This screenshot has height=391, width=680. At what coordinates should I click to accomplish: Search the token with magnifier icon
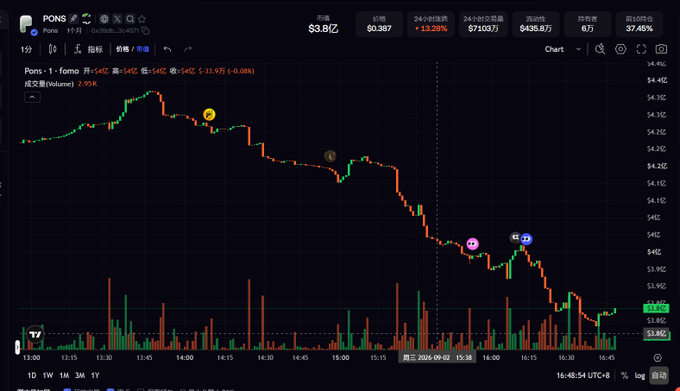coord(130,19)
